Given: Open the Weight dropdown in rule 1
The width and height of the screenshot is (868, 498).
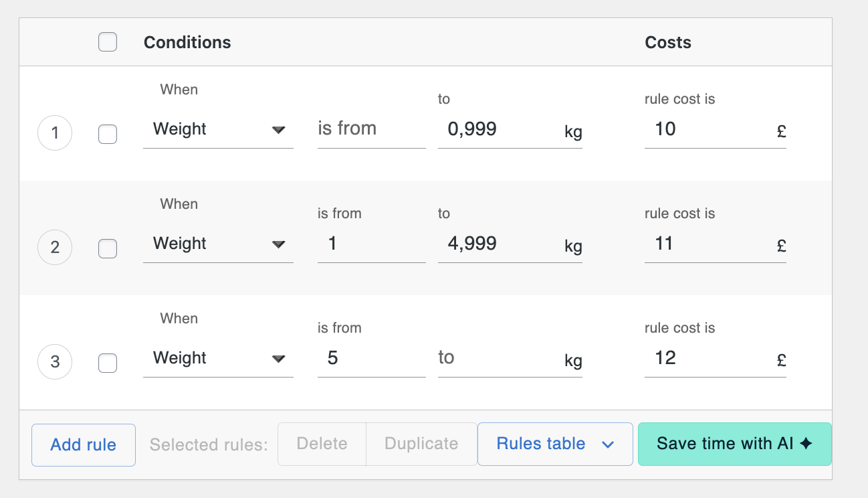Looking at the screenshot, I should pos(219,129).
